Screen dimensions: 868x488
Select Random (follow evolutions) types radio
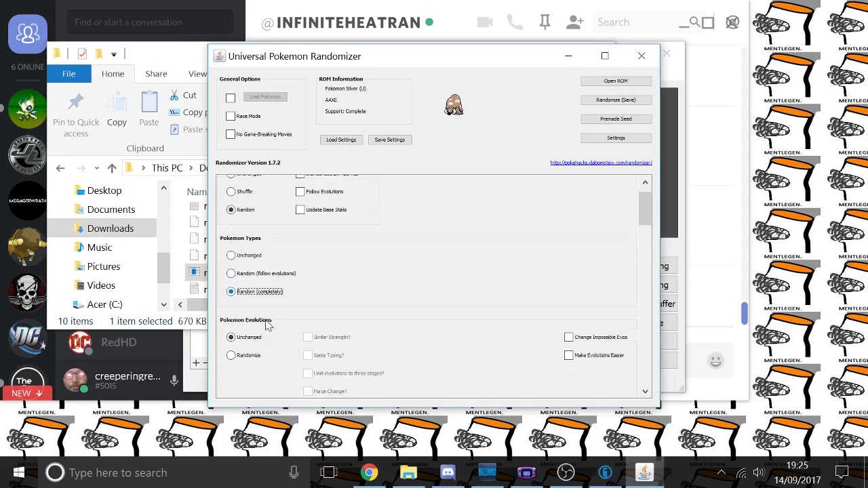click(231, 273)
